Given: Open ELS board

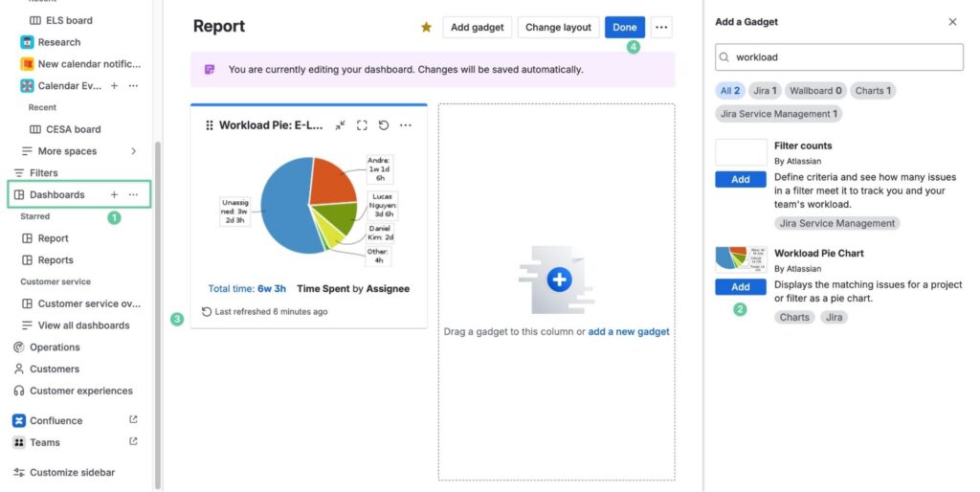Looking at the screenshot, I should pyautogui.click(x=69, y=20).
